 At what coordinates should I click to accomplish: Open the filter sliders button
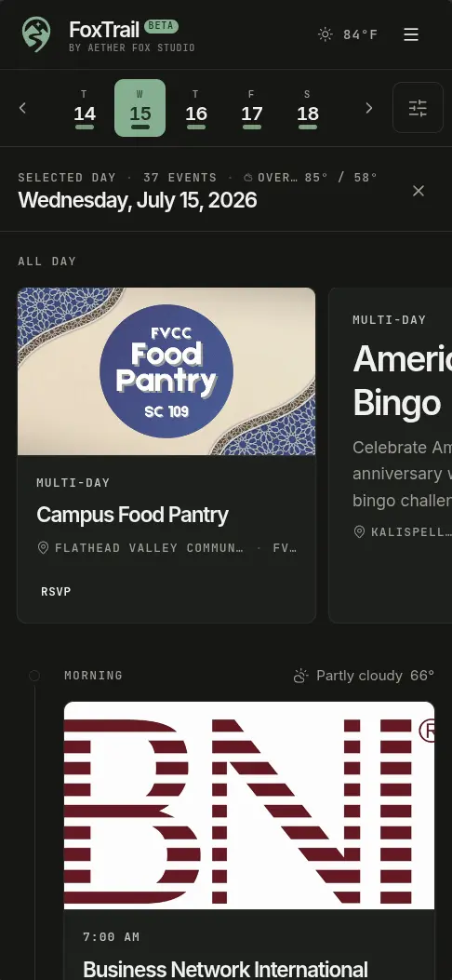click(x=418, y=108)
